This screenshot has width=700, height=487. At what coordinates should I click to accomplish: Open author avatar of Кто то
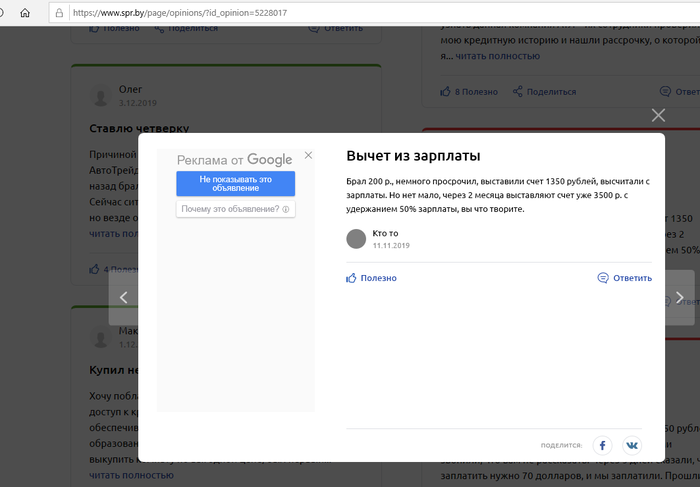(x=356, y=238)
